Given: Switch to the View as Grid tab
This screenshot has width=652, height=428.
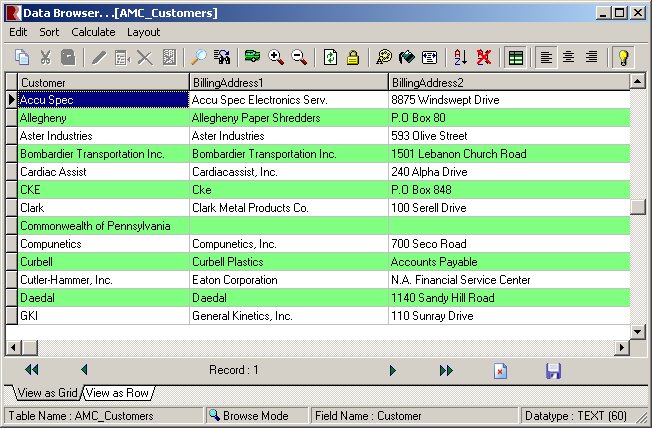Looking at the screenshot, I should coord(47,393).
